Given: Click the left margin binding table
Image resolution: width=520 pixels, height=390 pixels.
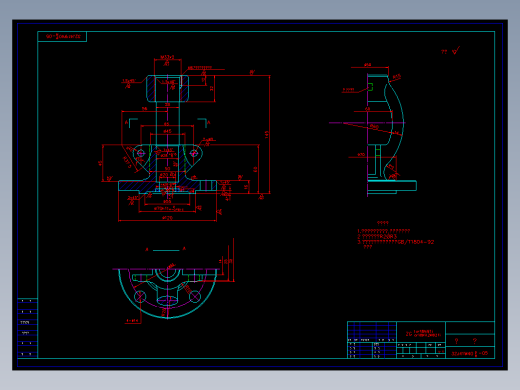Looking at the screenshot, I should click(x=27, y=328).
